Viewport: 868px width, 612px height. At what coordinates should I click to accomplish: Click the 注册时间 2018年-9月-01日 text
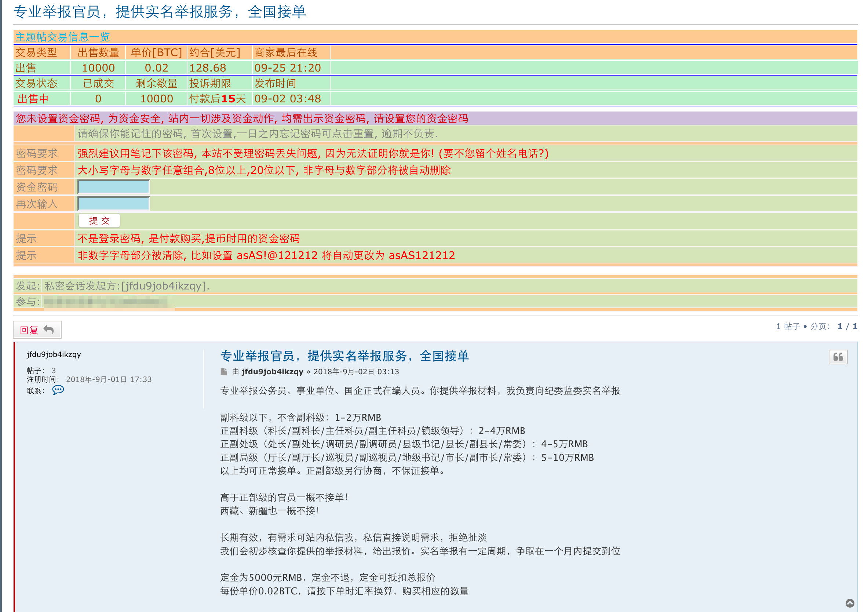(x=89, y=379)
